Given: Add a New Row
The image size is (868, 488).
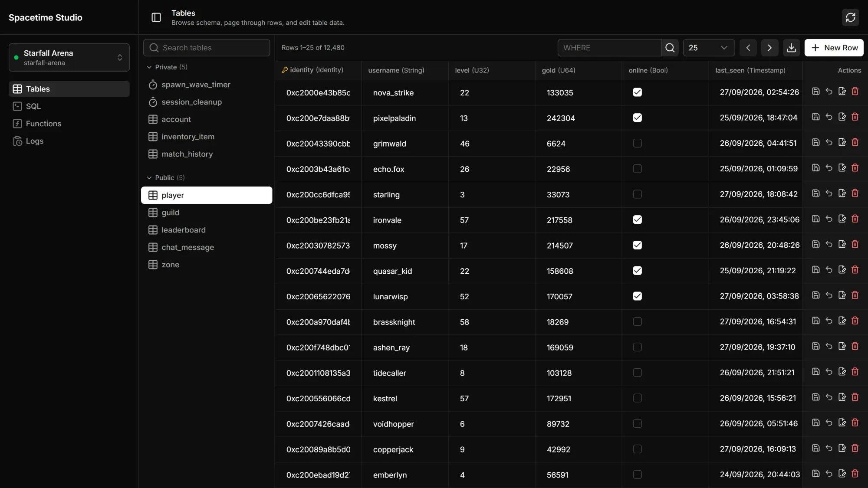Looking at the screenshot, I should coord(834,48).
